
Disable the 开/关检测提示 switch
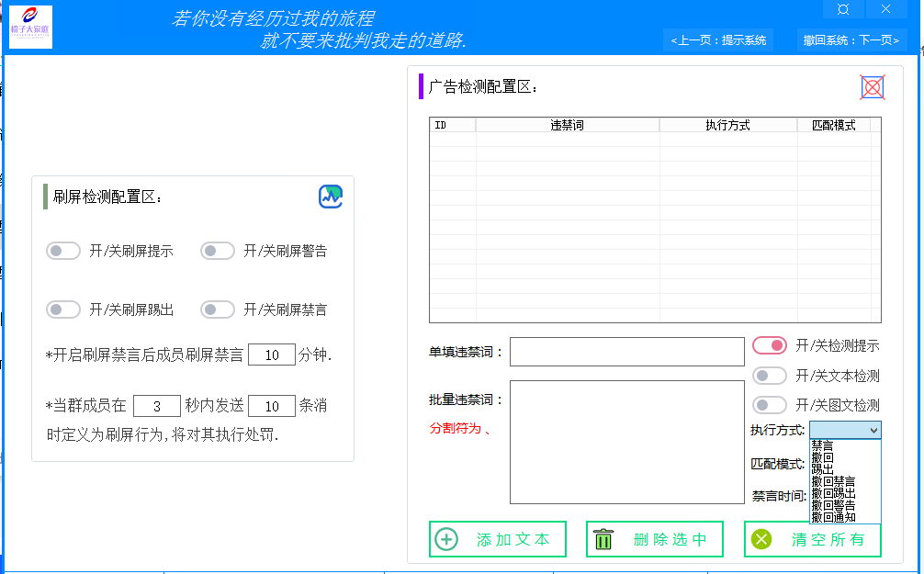pyautogui.click(x=769, y=345)
